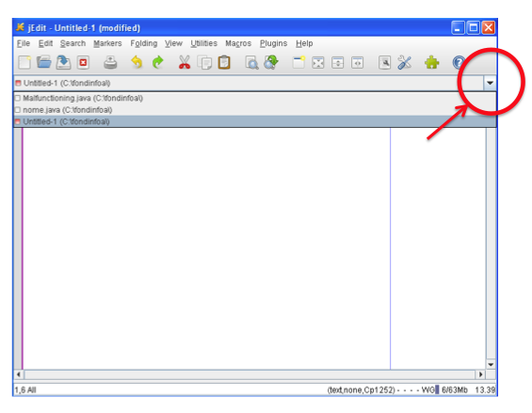
Task: Expand the buffer switcher dropdown arrow
Action: coord(490,83)
